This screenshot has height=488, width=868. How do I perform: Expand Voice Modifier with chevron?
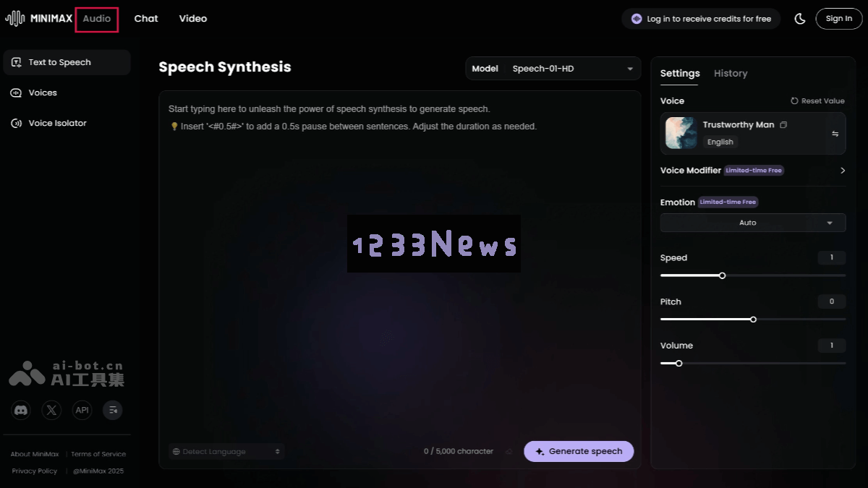pos(843,171)
